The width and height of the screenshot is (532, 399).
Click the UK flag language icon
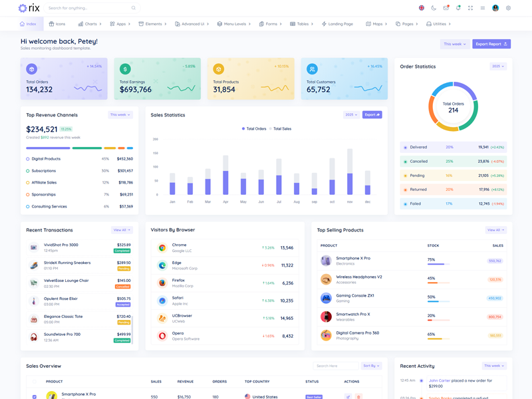(421, 8)
